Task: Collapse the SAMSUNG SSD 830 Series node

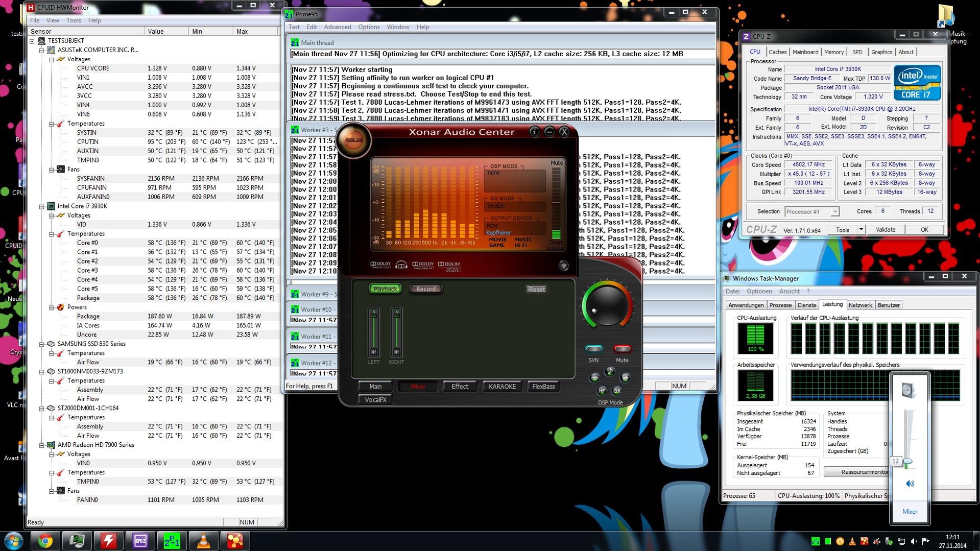Action: [x=42, y=344]
